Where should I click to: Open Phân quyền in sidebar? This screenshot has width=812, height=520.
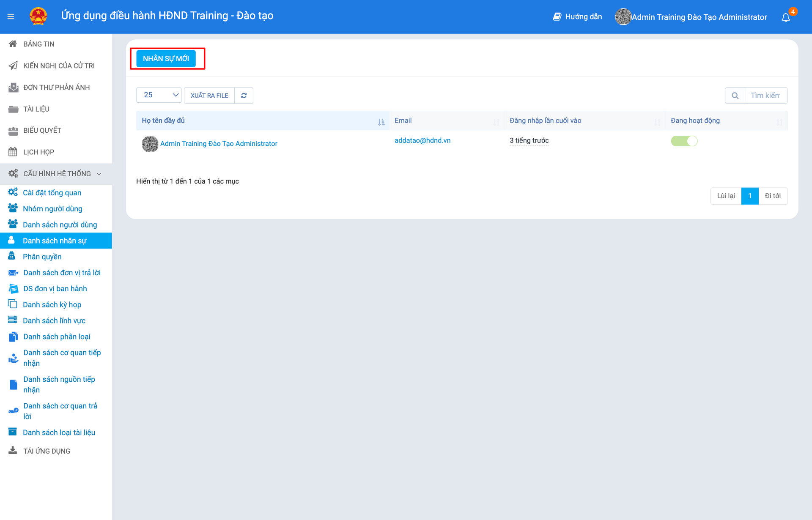[42, 257]
